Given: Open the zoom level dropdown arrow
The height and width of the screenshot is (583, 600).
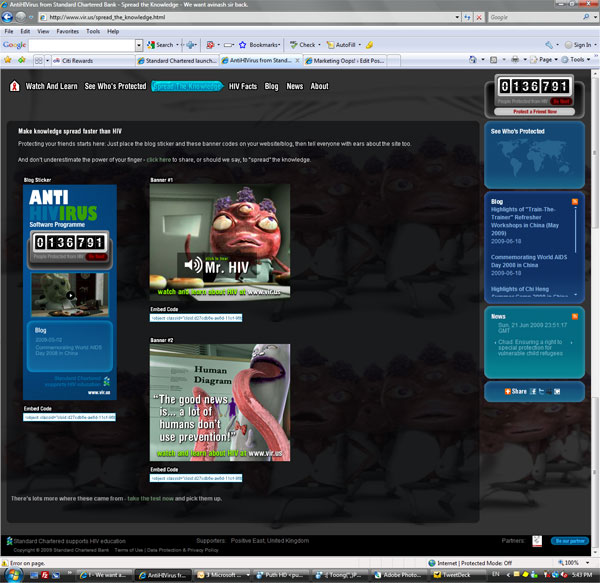Looking at the screenshot, I should click(587, 563).
